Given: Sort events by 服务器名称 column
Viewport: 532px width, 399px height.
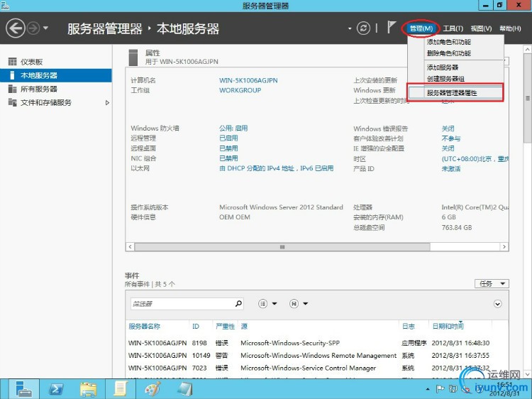Looking at the screenshot, I should (x=144, y=327).
